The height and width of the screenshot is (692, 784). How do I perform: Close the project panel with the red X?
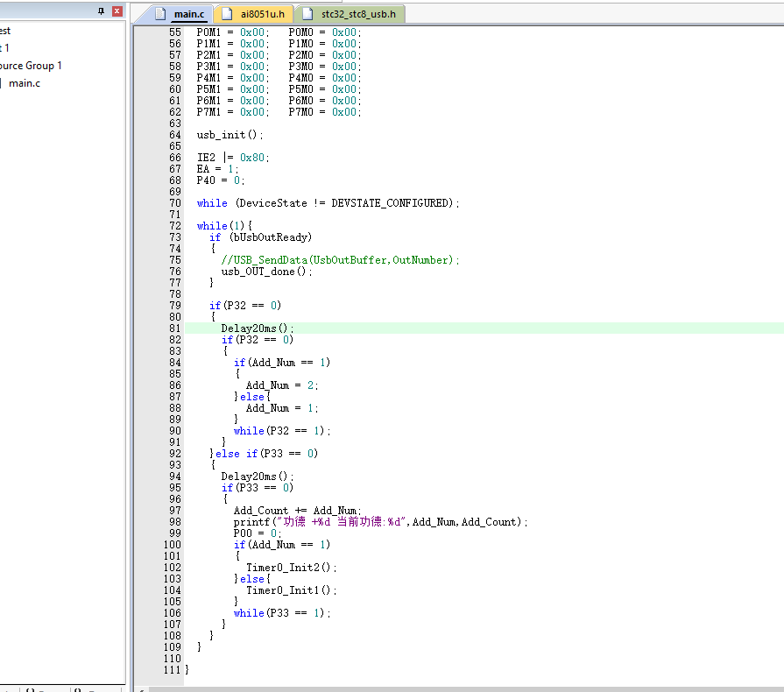pyautogui.click(x=117, y=11)
